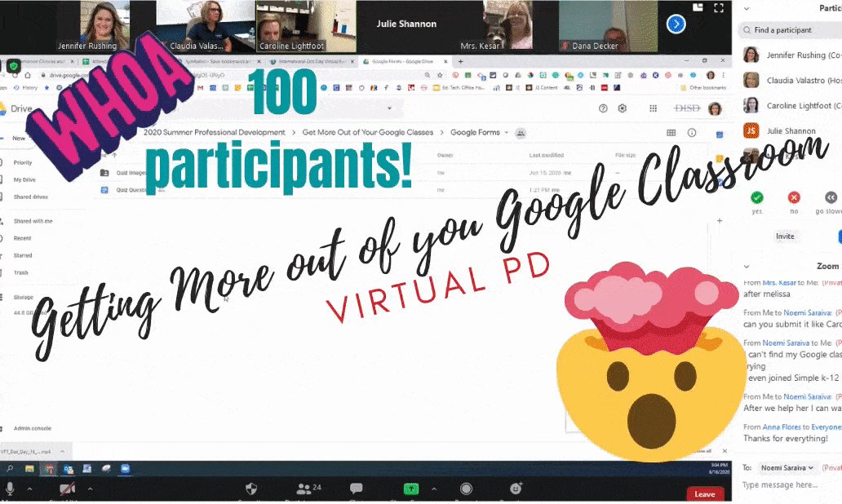842x504 pixels.
Task: Click the Windows taskbar search icon
Action: click(10, 469)
